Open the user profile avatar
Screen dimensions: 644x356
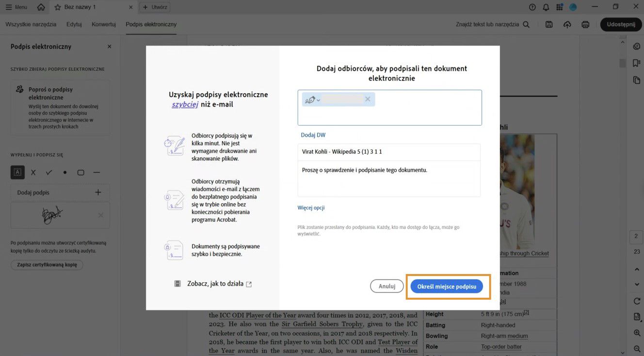pos(573,7)
